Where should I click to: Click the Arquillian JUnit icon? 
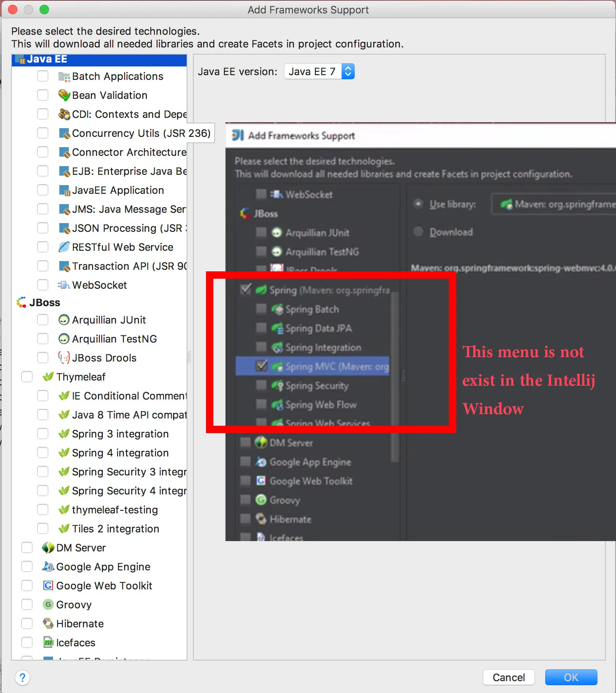click(x=64, y=320)
